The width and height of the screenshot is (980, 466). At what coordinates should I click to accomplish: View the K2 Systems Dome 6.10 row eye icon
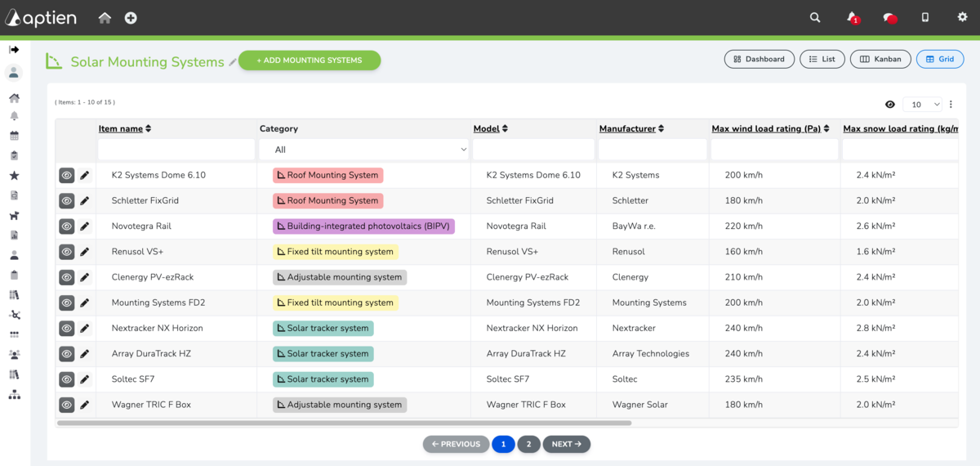click(67, 176)
